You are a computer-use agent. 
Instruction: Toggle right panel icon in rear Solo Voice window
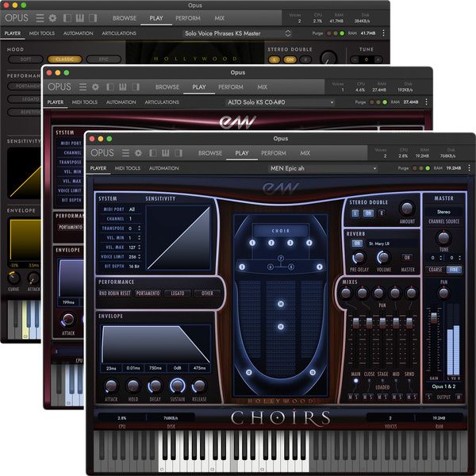[93, 18]
